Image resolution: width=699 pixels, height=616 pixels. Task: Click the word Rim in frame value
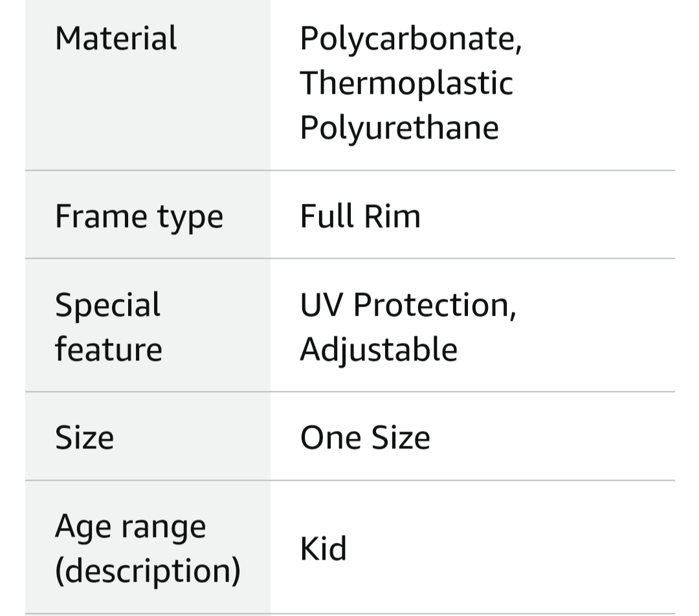point(392,216)
